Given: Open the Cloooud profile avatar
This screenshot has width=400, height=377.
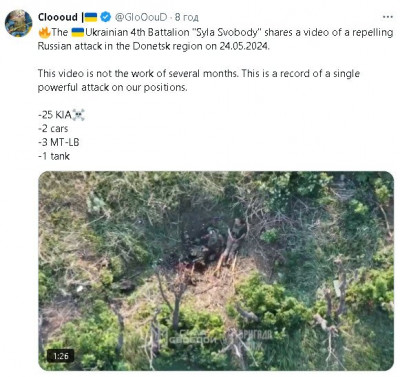Looking at the screenshot, I should [19, 23].
